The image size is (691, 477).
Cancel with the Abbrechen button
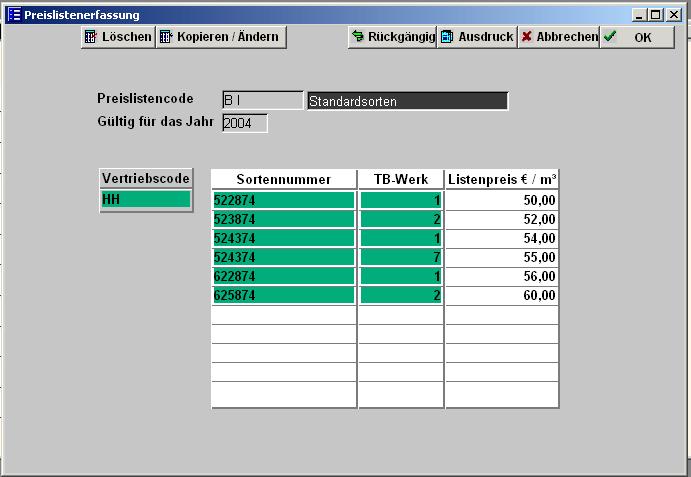point(558,37)
